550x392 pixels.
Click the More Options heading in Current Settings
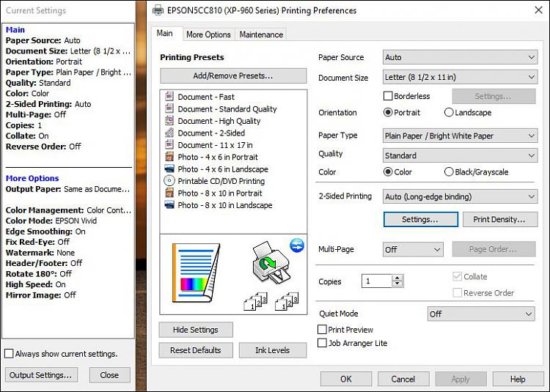32,178
